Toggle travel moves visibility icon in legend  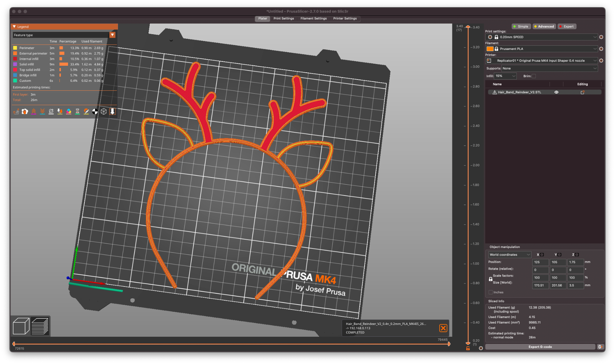[x=16, y=112]
